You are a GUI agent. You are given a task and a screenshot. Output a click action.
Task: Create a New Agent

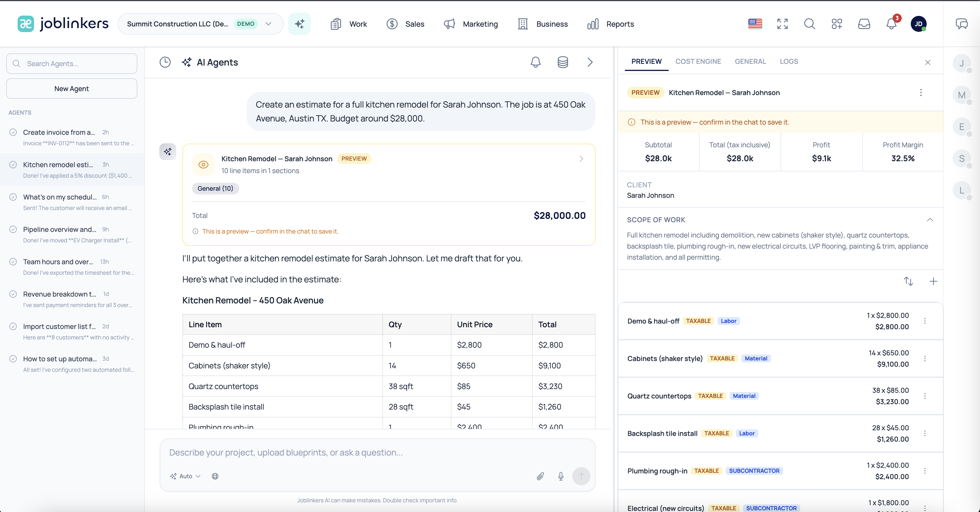[71, 88]
